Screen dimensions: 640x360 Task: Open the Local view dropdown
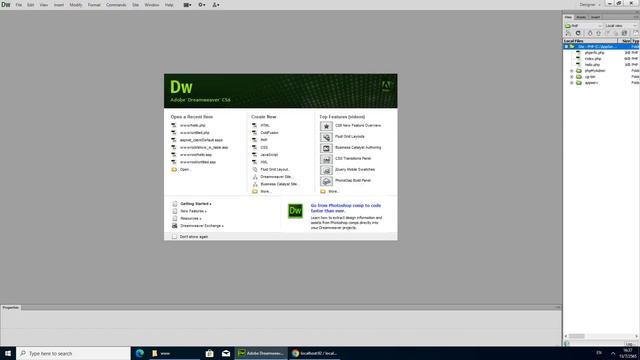(x=621, y=26)
